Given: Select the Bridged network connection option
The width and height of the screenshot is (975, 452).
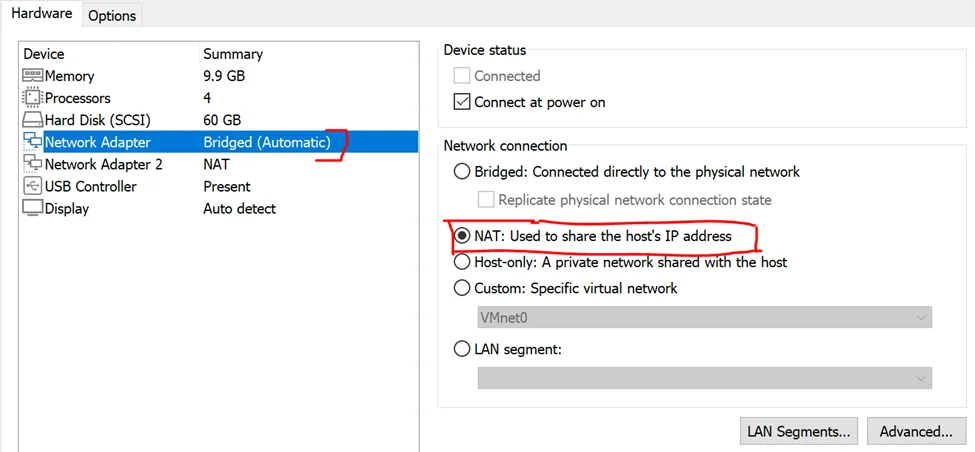Looking at the screenshot, I should pyautogui.click(x=461, y=171).
